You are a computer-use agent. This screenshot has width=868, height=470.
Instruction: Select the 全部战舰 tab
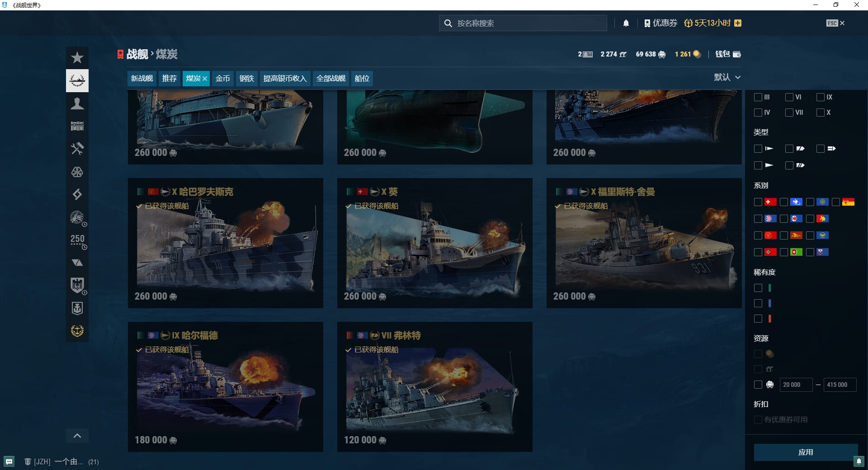pos(330,79)
